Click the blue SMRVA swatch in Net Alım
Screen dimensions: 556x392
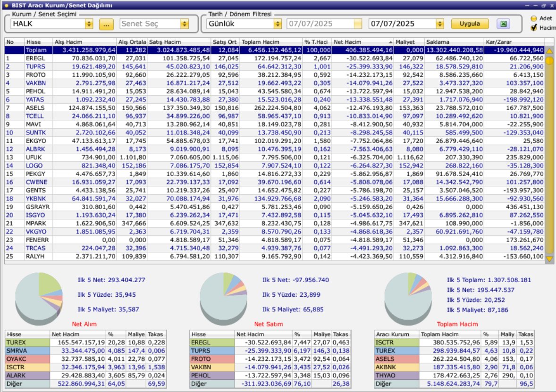(x=28, y=351)
